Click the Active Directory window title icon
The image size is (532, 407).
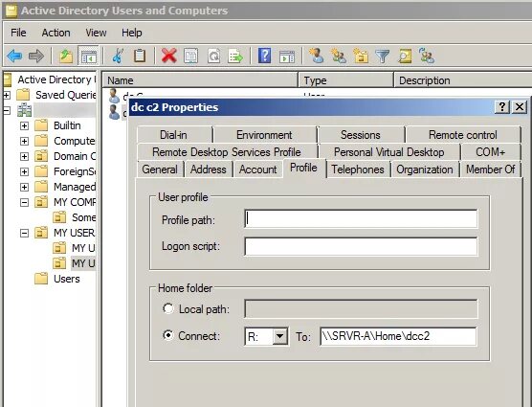click(x=11, y=11)
